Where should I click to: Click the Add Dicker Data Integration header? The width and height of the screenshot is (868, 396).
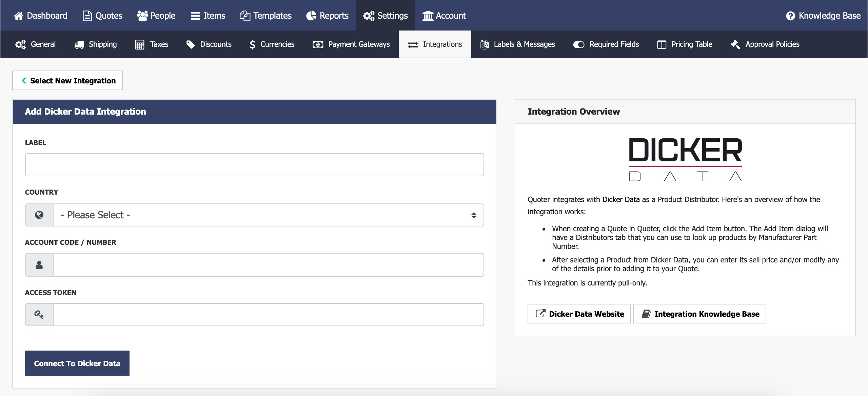255,112
